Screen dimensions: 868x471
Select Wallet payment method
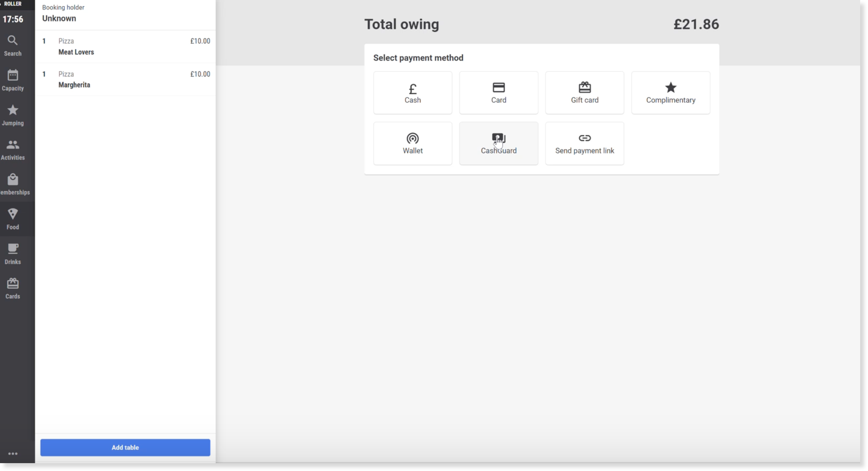coord(412,144)
